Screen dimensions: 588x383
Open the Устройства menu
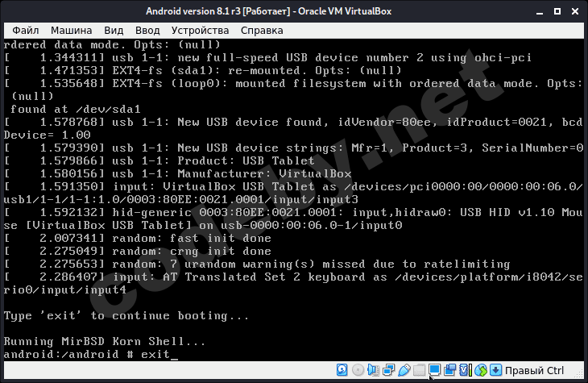click(200, 31)
